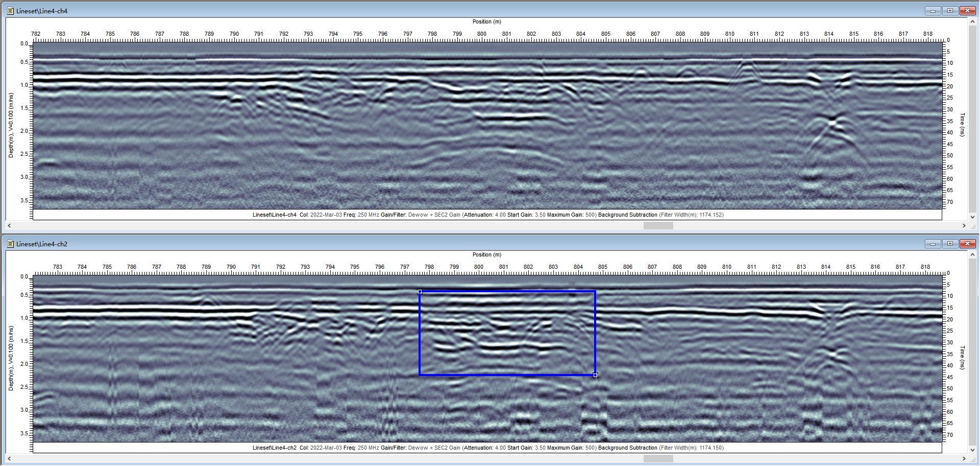
Task: Click the 'Lineset\Line4-ch4' title bar text
Action: point(42,11)
